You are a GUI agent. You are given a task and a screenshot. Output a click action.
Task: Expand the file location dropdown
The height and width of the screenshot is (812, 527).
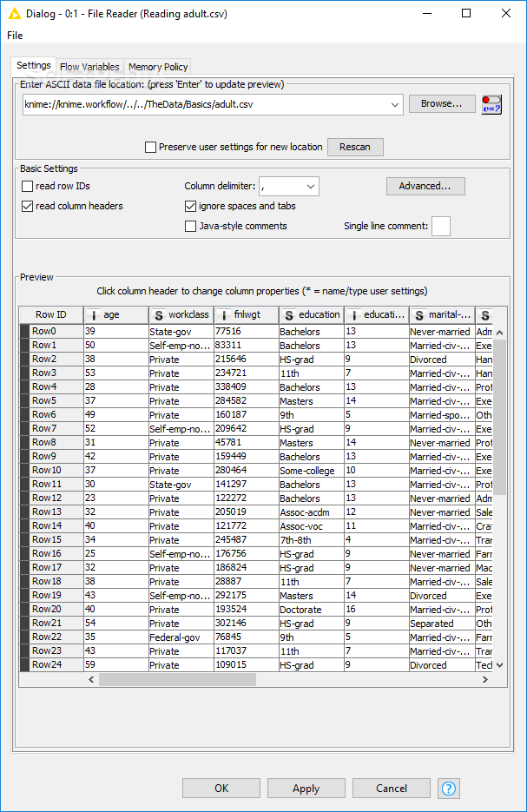click(x=395, y=104)
